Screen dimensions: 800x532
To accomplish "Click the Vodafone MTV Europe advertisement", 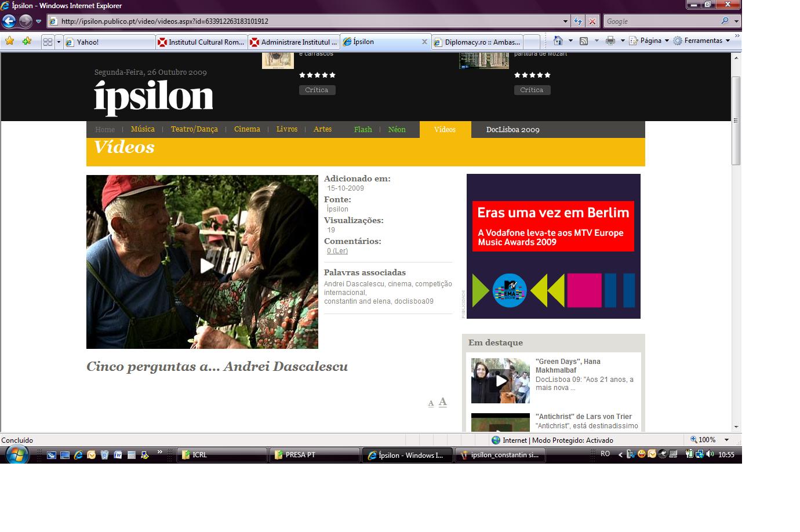I will [554, 246].
